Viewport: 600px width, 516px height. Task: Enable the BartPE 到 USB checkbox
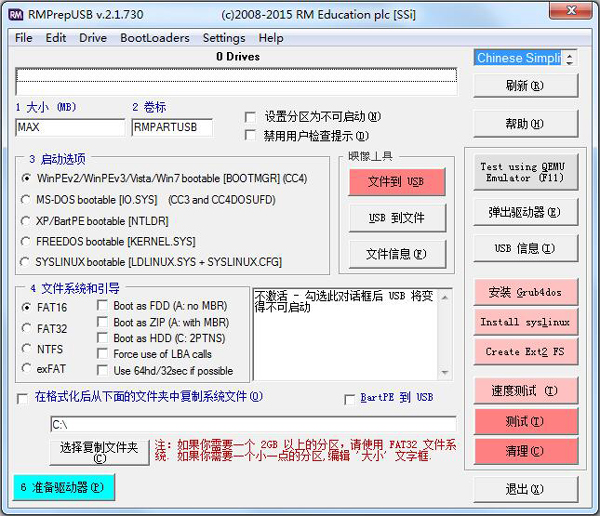coord(350,400)
